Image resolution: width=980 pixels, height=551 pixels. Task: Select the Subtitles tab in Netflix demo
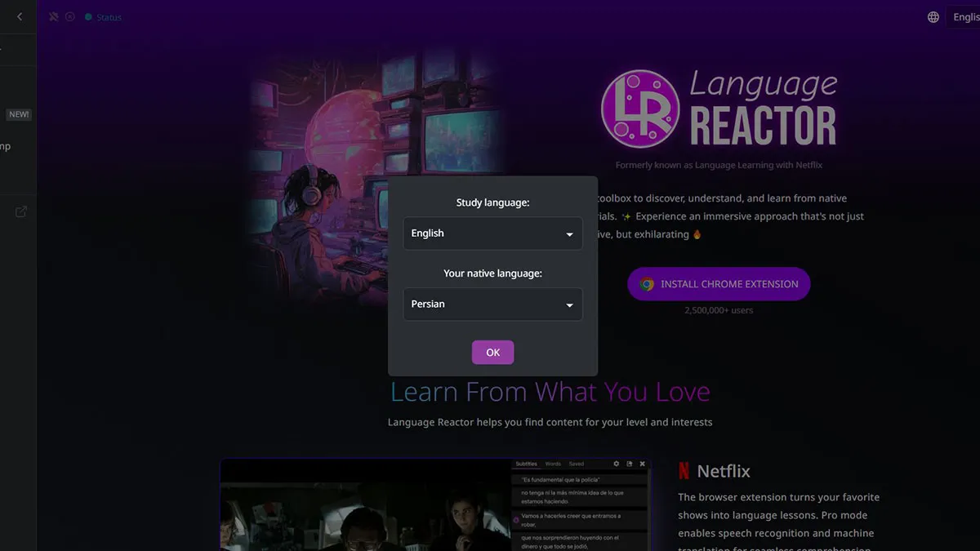[527, 464]
